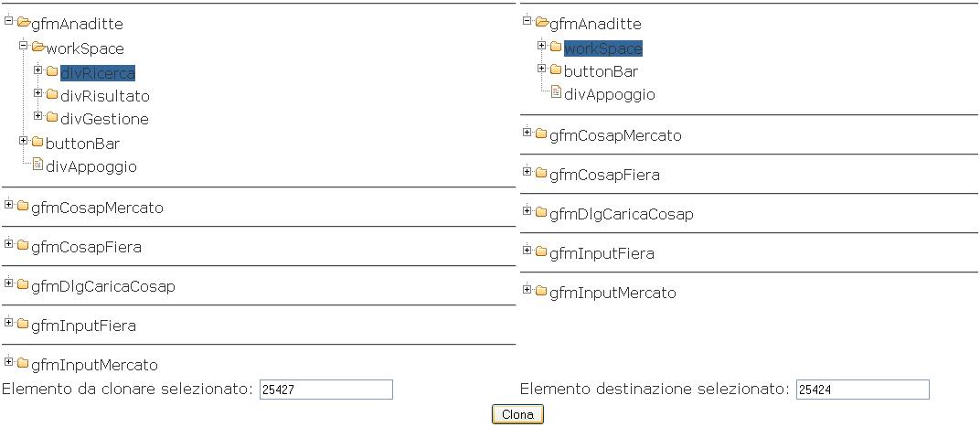Click the folder icon beside left gfmCosapMercato
The width and height of the screenshot is (980, 438).
pyautogui.click(x=23, y=207)
